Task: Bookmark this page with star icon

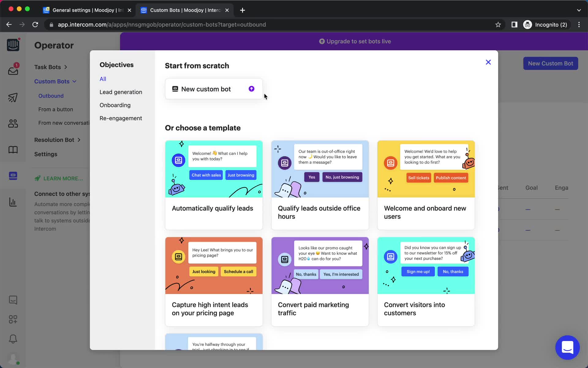Action: coord(498,25)
